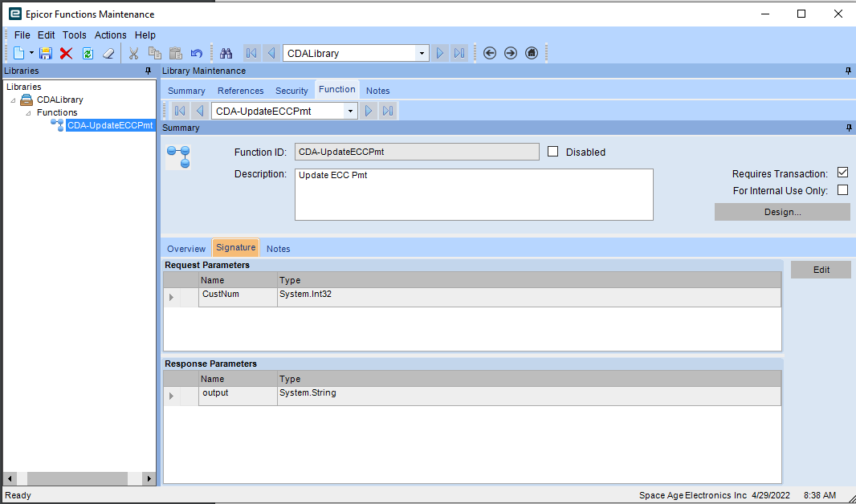
Task: Open the Edit menu
Action: pos(47,35)
